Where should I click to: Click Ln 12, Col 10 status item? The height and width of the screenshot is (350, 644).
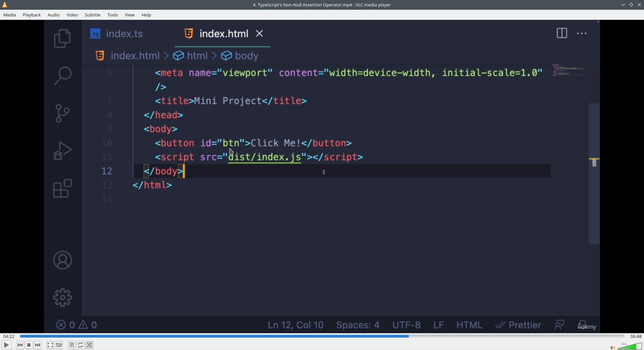296,325
